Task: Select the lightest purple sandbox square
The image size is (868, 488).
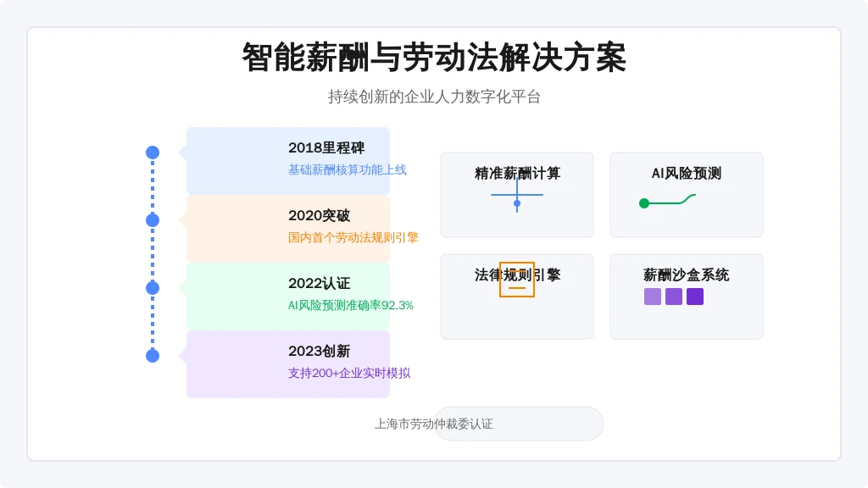Action: tap(653, 297)
